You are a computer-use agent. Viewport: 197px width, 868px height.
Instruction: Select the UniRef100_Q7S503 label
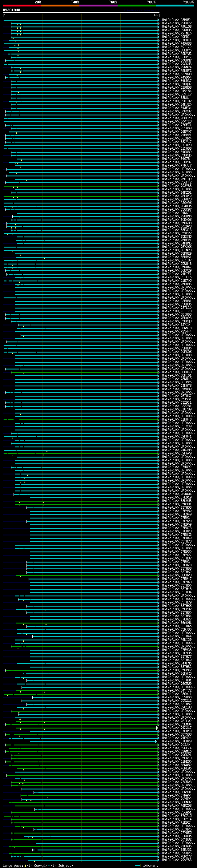(x=177, y=782)
